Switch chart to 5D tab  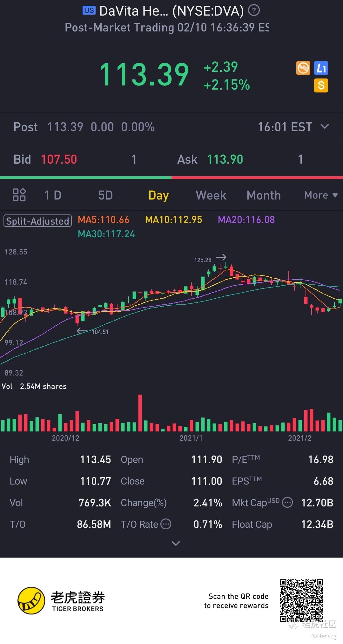pyautogui.click(x=105, y=195)
